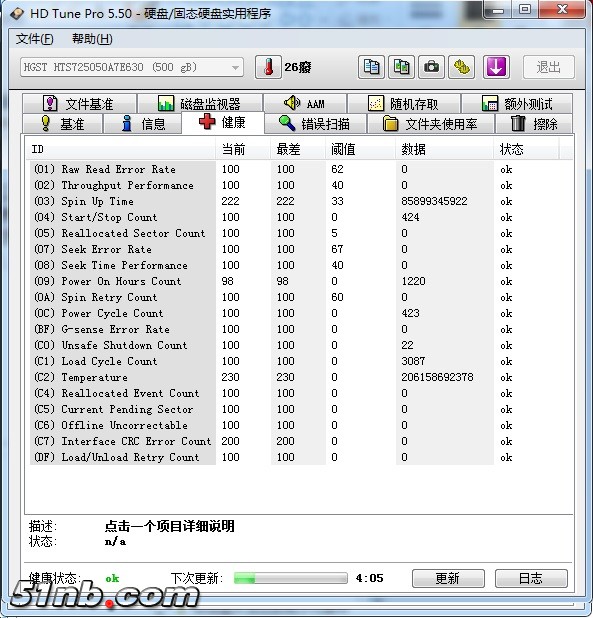Image resolution: width=593 pixels, height=618 pixels.
Task: Click the copy screenshot to clipboard icon
Action: 401,67
